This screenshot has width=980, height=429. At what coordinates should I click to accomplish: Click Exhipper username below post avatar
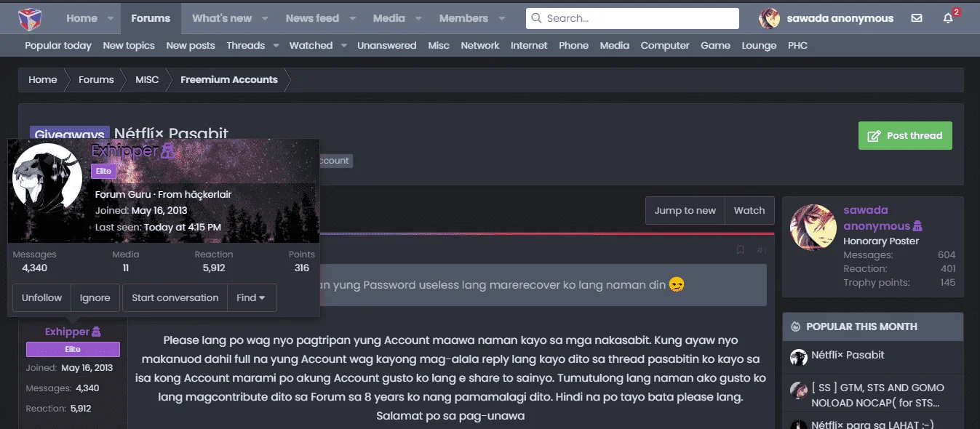coord(67,332)
